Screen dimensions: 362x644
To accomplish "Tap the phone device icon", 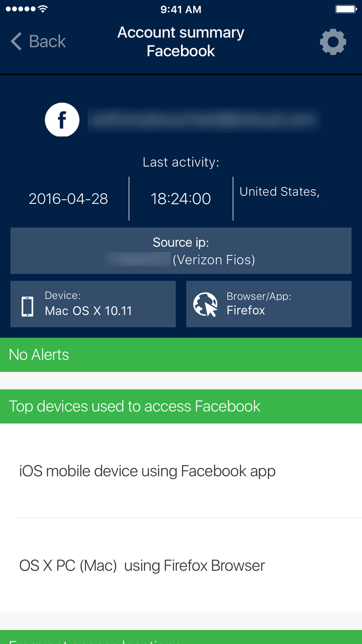I will [x=28, y=307].
